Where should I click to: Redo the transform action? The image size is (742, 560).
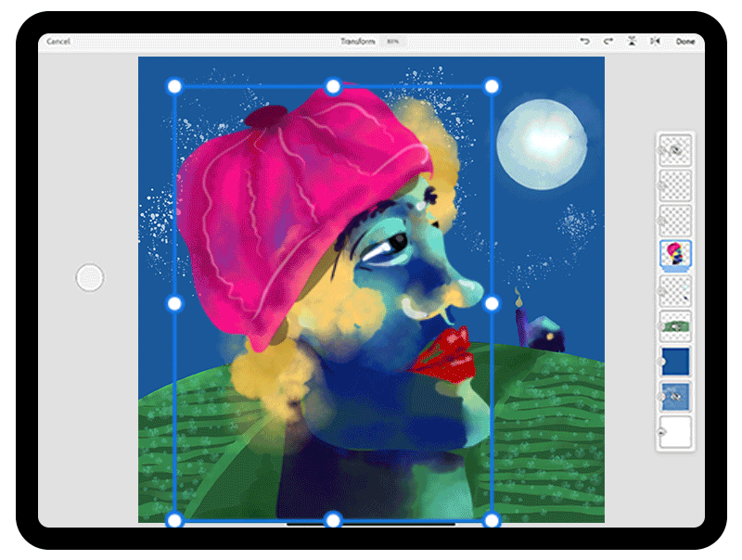tap(608, 42)
